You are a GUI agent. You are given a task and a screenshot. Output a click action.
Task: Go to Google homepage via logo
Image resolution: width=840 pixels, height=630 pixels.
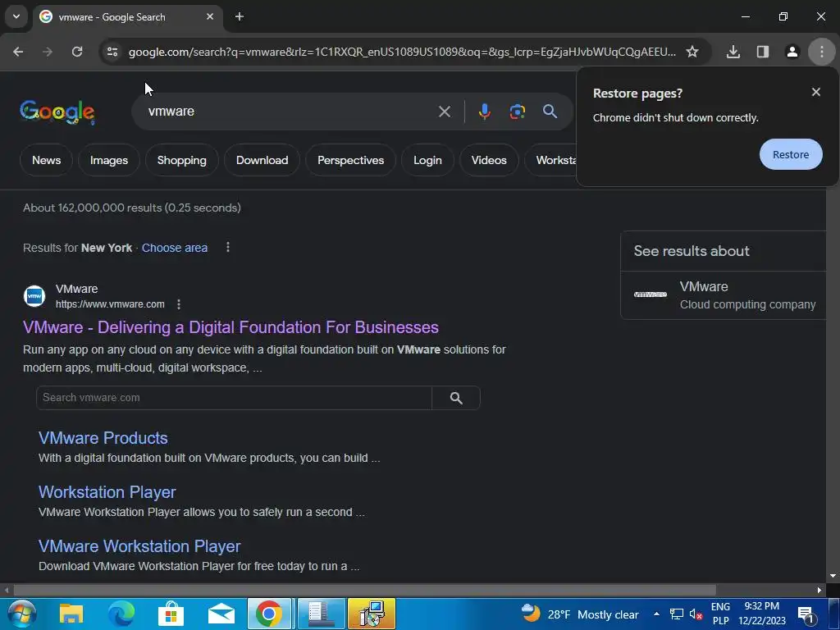click(x=57, y=112)
